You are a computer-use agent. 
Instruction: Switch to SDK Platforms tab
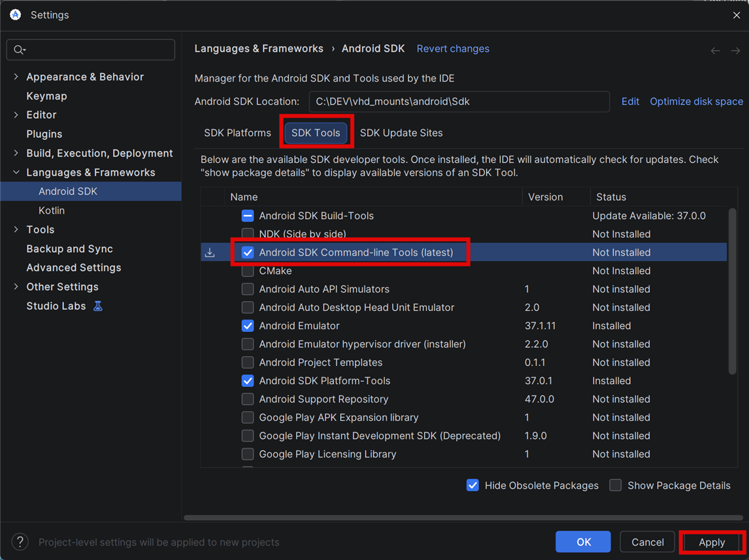[237, 133]
